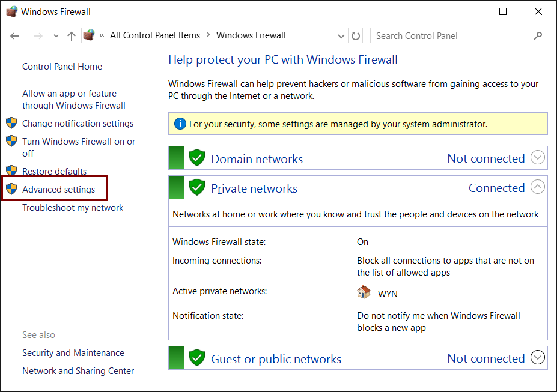Close the Windows Firewall window

click(x=538, y=11)
